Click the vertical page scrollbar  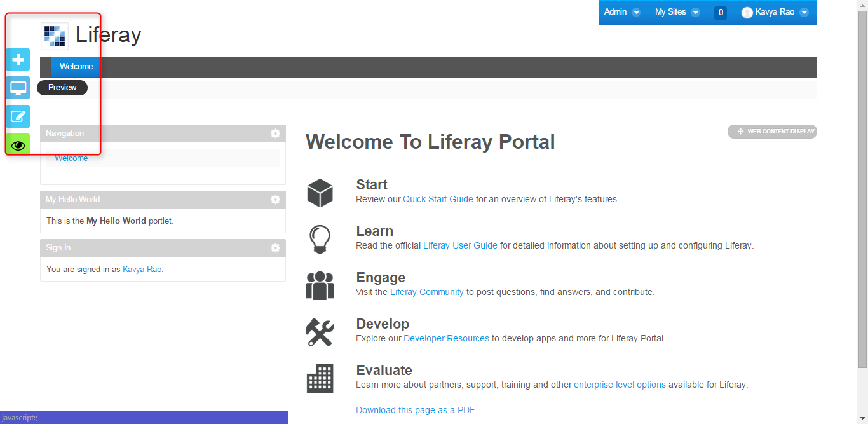click(x=862, y=191)
